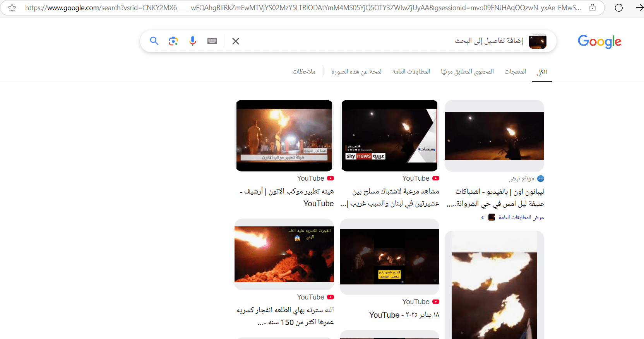Image resolution: width=644 pixels, height=339 pixels.
Task: Open the Sky News Arabia video thumbnail
Action: [x=389, y=135]
